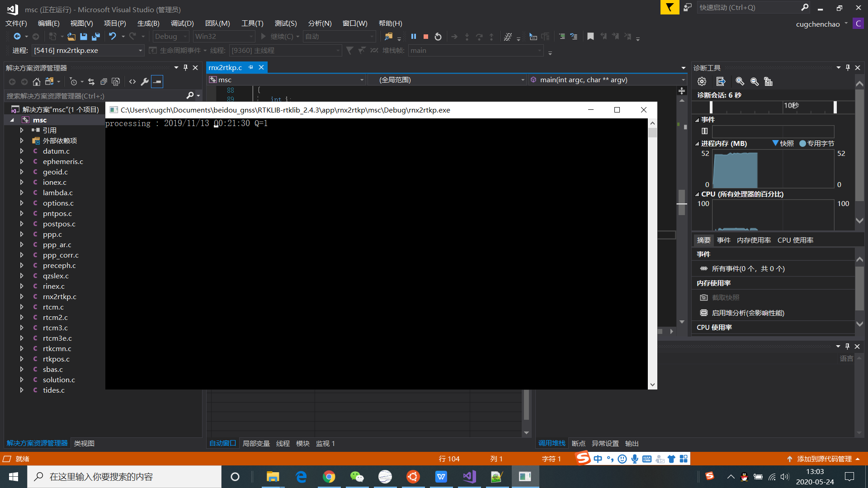Click the Sync with Active Document icon
The image size is (868, 488).
[x=91, y=82]
